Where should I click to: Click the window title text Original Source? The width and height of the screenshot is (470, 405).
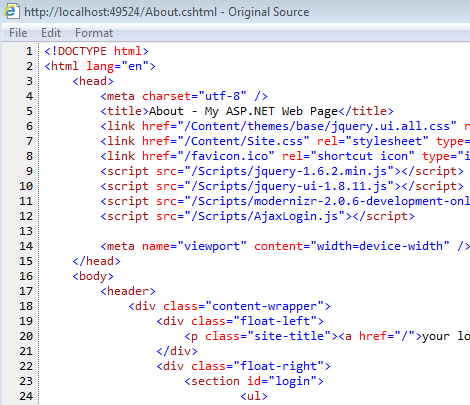tap(269, 12)
